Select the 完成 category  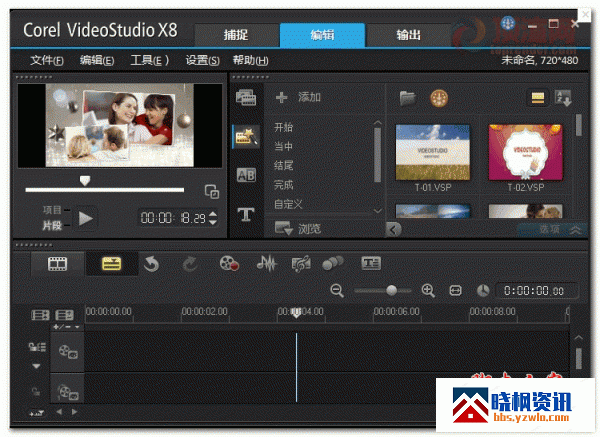[284, 185]
